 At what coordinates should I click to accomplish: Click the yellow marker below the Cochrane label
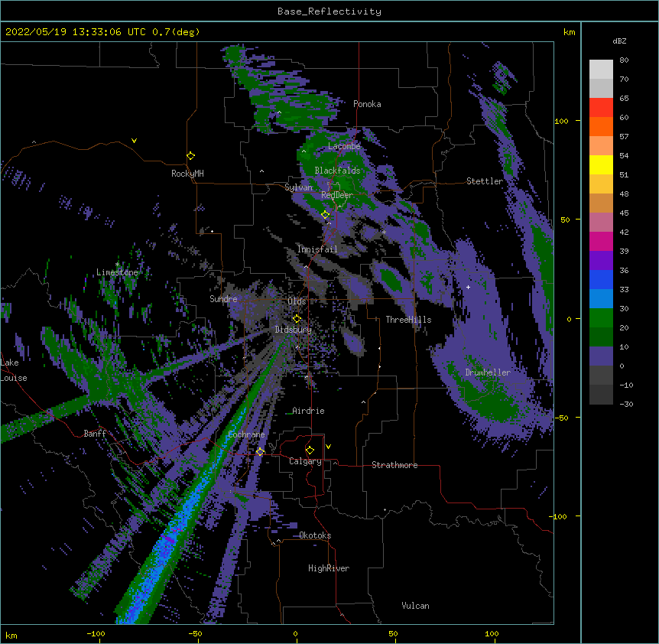coord(260,452)
